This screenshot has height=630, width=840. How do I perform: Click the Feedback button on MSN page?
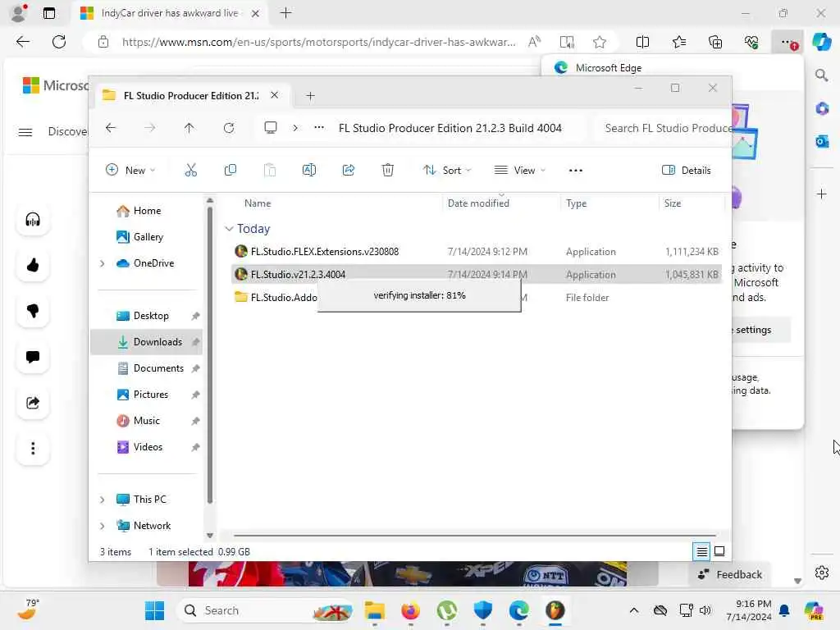click(x=729, y=574)
